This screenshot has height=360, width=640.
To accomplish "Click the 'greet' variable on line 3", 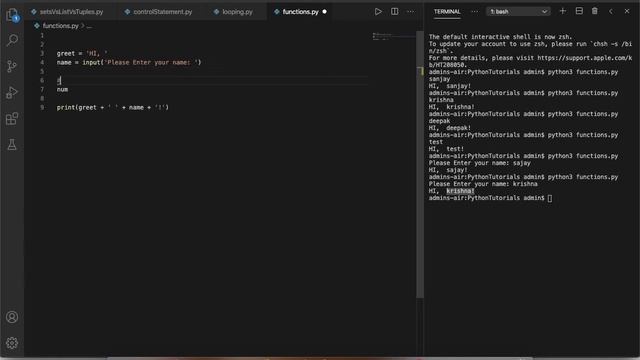I will click(x=66, y=53).
